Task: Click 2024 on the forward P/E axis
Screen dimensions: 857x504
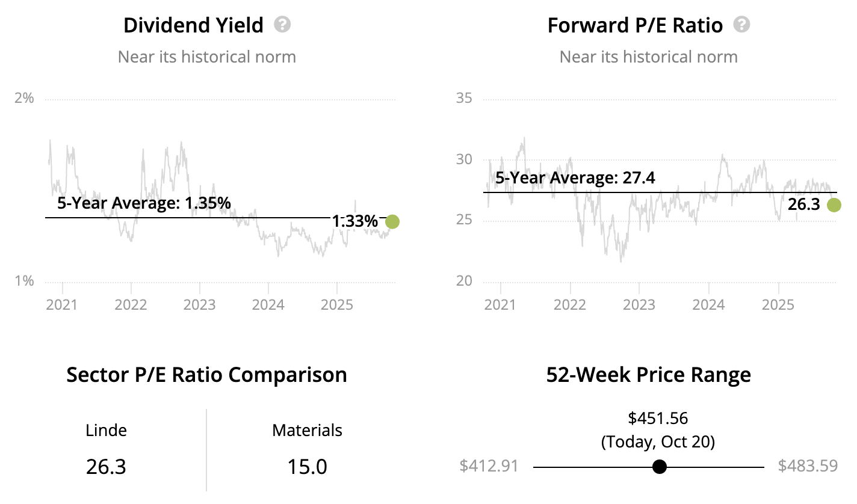Action: 708,304
